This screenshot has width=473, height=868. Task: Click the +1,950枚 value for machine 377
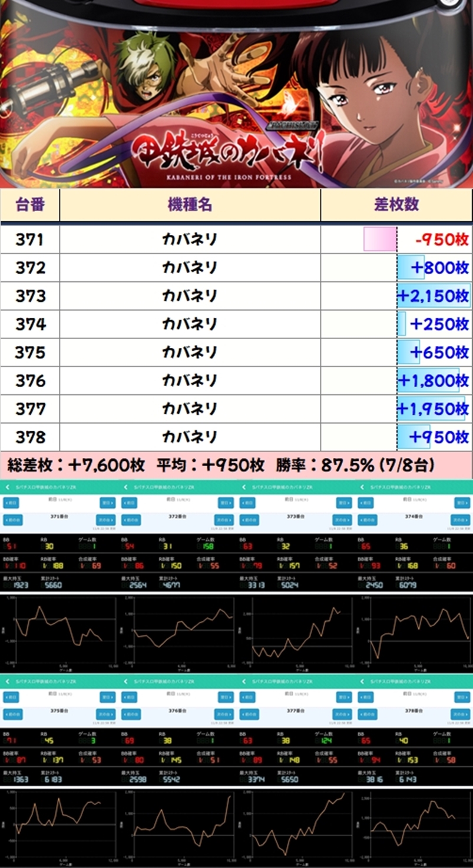click(x=433, y=409)
